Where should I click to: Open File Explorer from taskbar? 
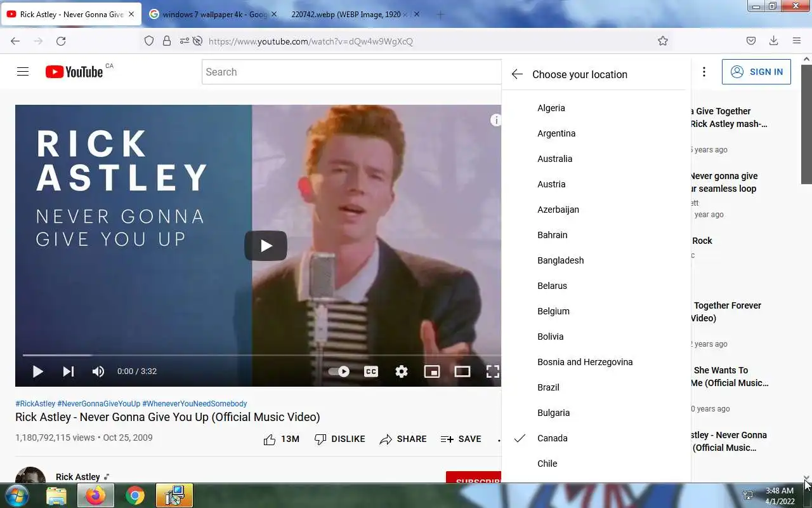pos(56,495)
